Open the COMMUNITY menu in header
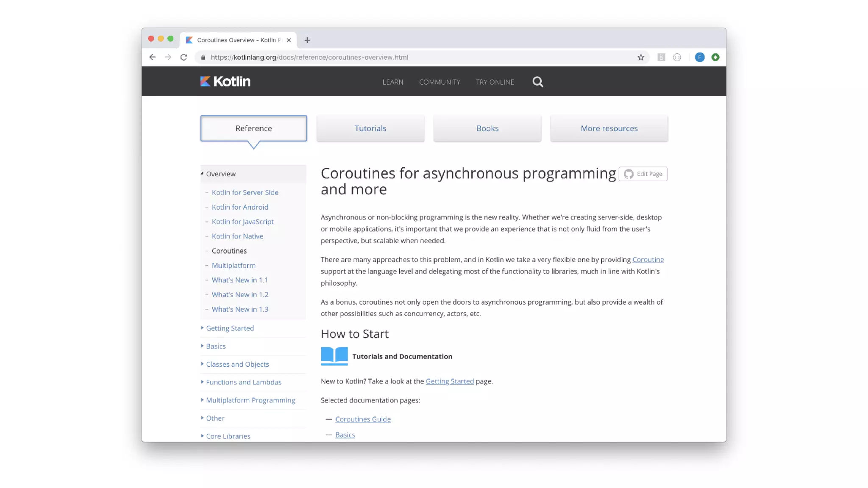 coord(440,82)
